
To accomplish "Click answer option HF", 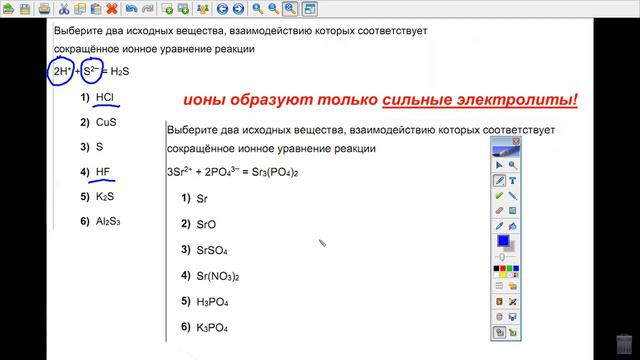I will coord(103,172).
